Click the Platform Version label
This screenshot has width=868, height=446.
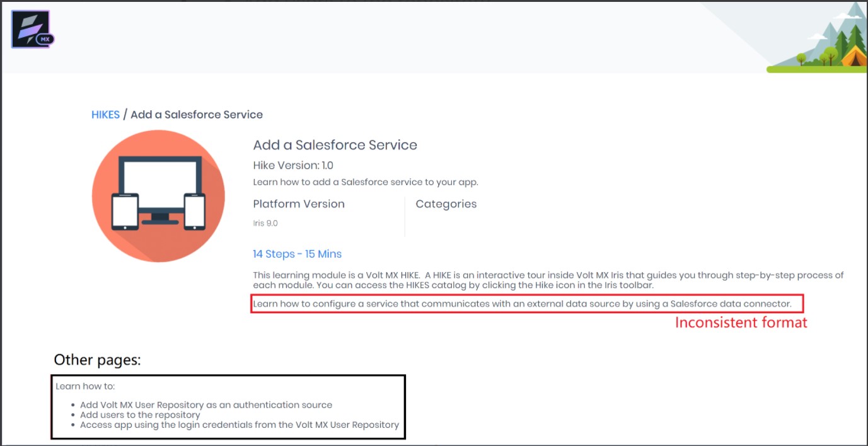tap(299, 204)
